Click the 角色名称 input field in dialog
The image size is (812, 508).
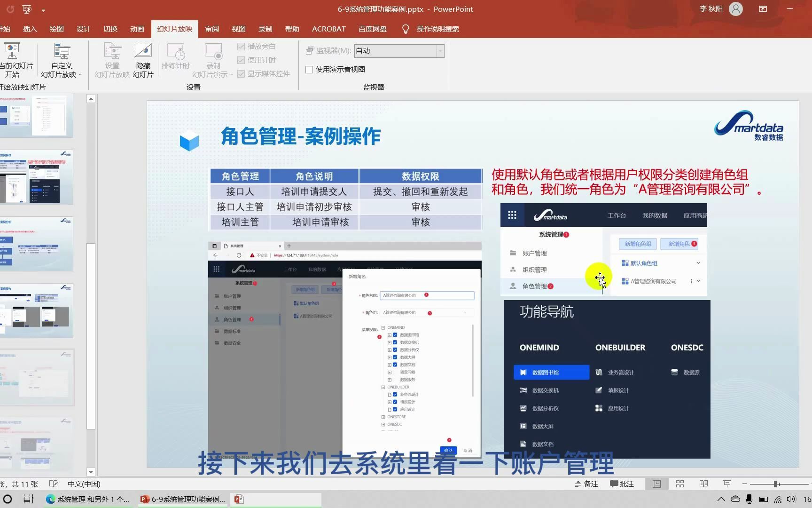click(427, 295)
